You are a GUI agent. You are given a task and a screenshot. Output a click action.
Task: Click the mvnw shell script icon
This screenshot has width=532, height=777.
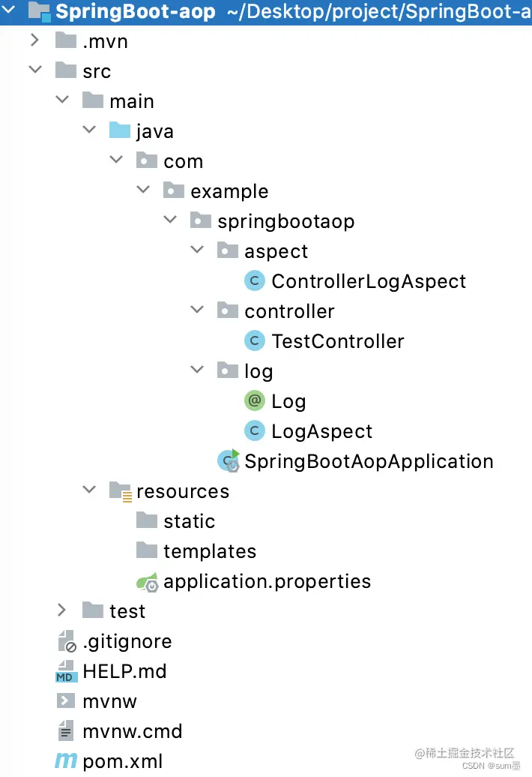(x=66, y=701)
